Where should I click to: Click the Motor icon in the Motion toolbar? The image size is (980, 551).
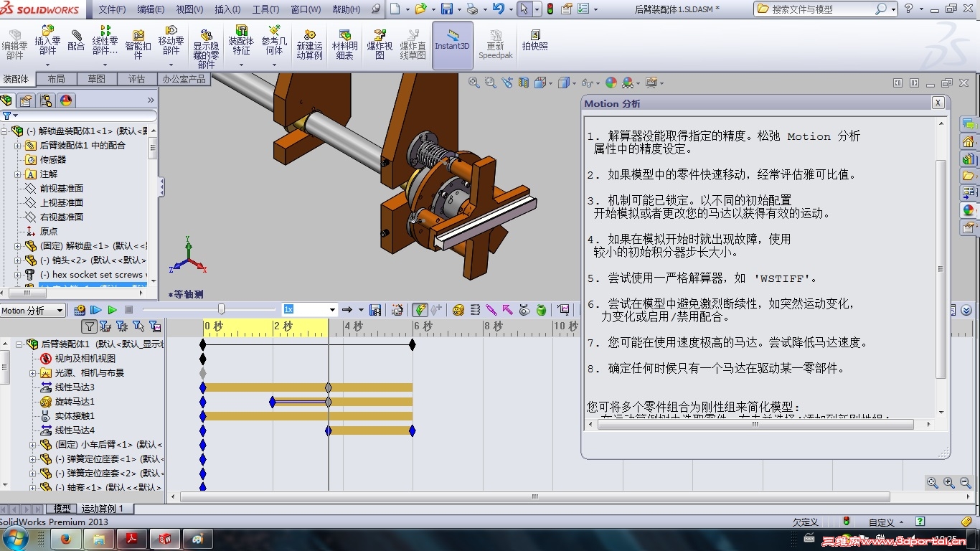pos(458,310)
